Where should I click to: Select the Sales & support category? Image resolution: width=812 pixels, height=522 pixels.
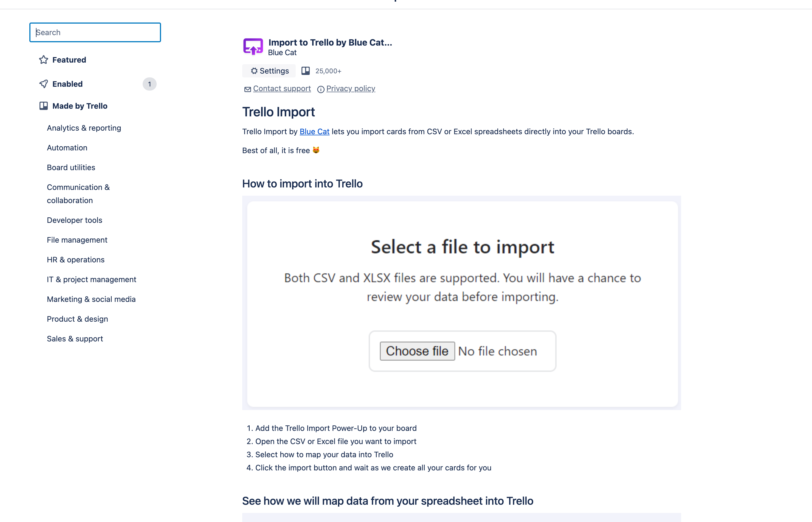[75, 338]
